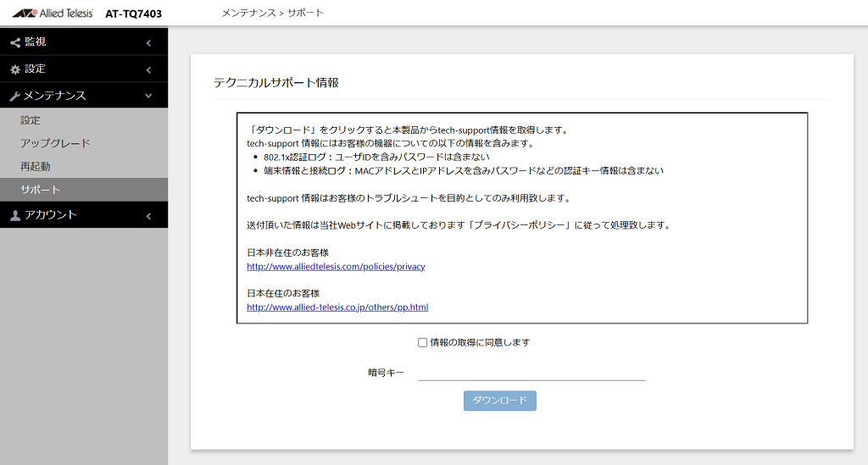Open the 再起動 submenu item

[x=84, y=166]
